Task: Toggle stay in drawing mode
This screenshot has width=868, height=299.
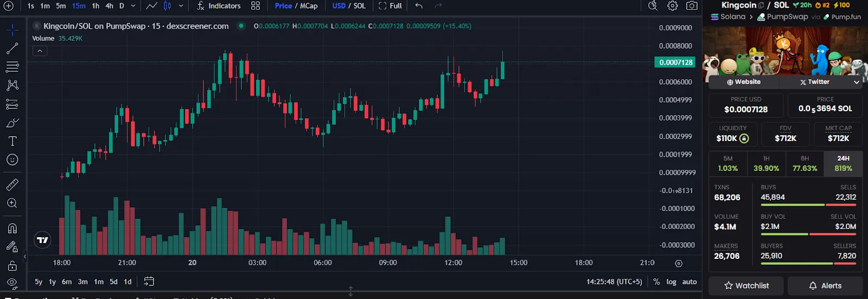Action: (x=12, y=247)
